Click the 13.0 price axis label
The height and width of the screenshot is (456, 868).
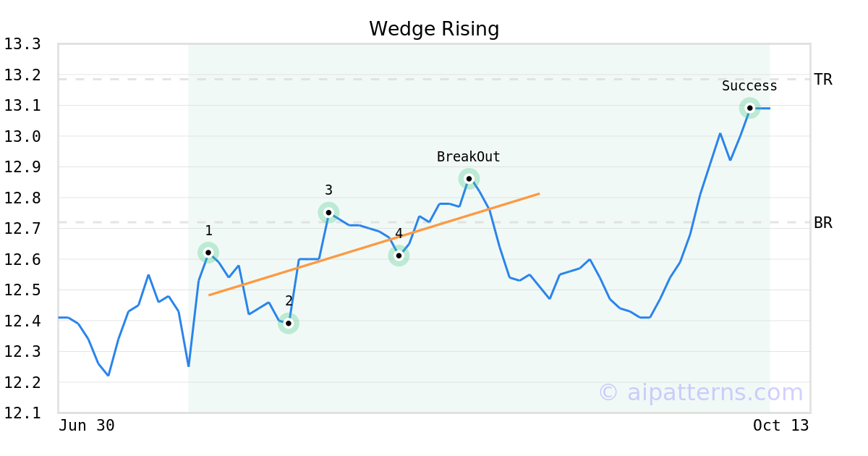pyautogui.click(x=22, y=137)
